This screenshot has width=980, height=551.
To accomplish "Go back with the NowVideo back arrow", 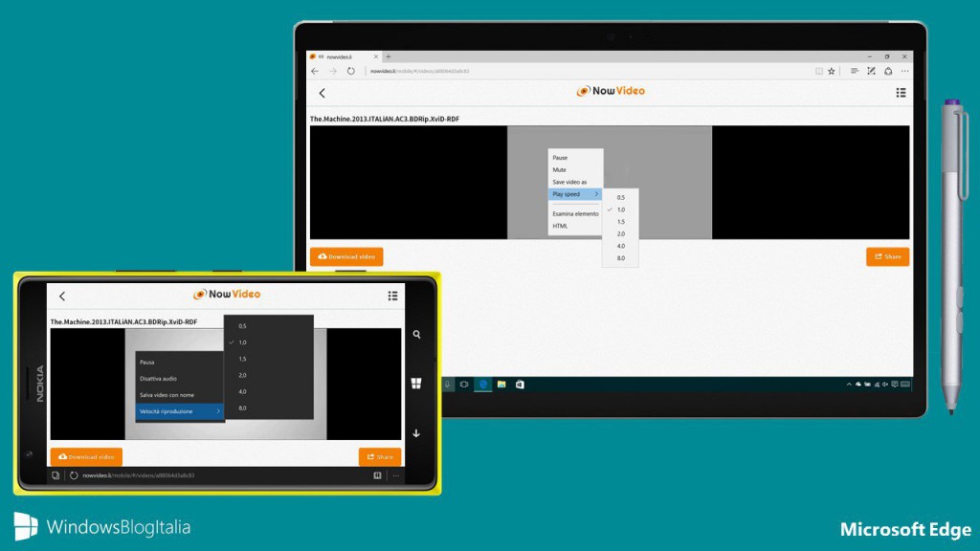I will pos(322,93).
